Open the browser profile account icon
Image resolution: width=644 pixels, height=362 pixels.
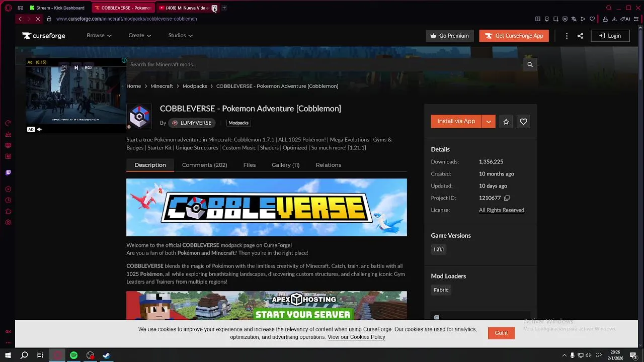click(x=605, y=19)
